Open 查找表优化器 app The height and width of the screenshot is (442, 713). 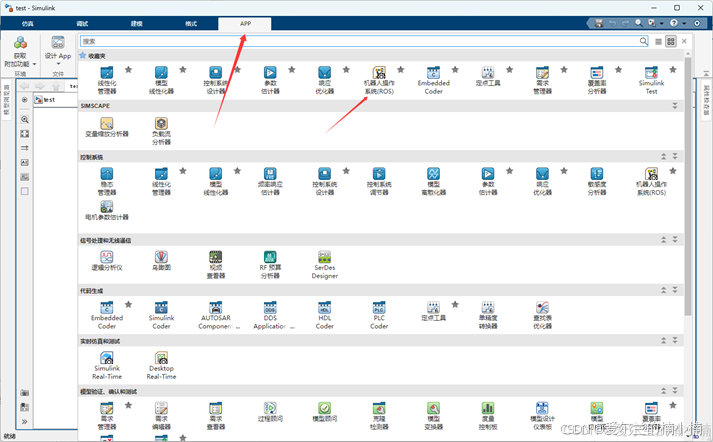542,315
